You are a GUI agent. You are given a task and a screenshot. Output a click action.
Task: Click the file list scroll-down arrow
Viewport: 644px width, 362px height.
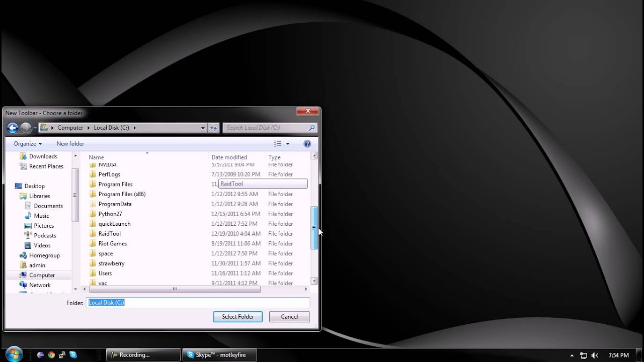coord(314,281)
